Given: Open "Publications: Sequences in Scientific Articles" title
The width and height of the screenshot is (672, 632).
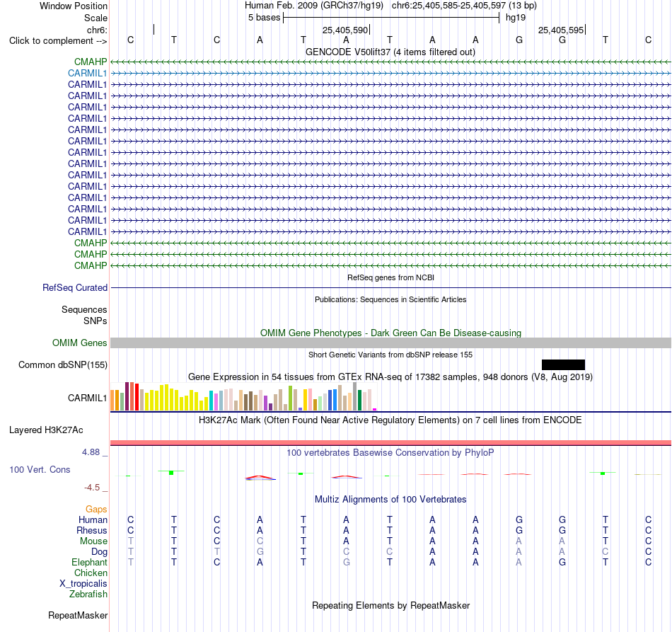Looking at the screenshot, I should click(390, 299).
